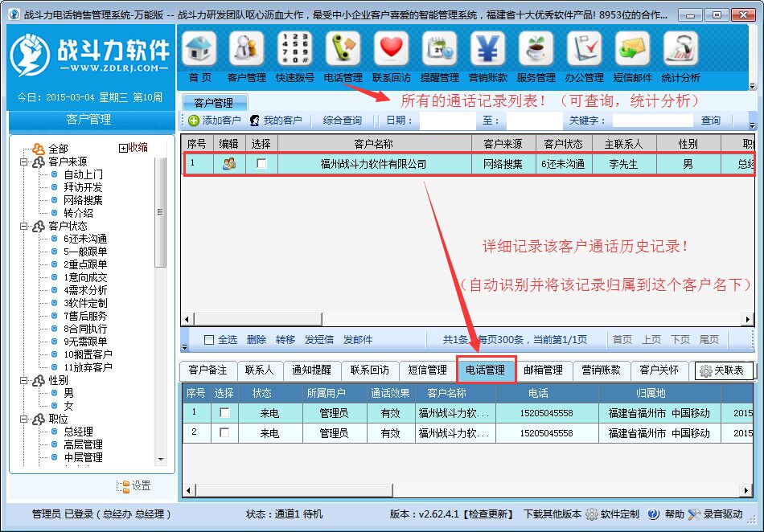Viewport: 764px width, 532px height.
Task: Click 帮助 question mark icon
Action: 653,514
